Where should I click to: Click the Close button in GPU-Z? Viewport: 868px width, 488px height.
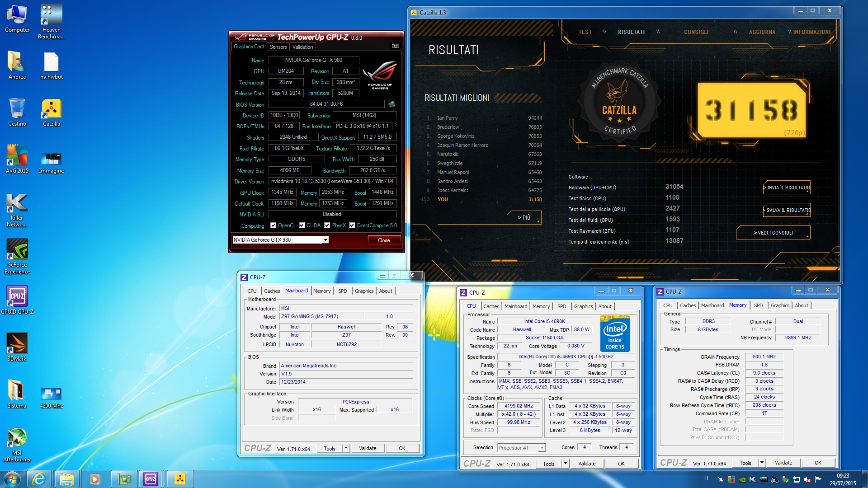(x=384, y=240)
